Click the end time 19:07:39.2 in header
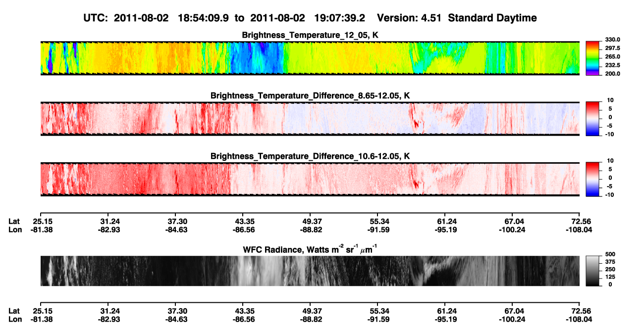The height and width of the screenshot is (330, 644). point(340,18)
